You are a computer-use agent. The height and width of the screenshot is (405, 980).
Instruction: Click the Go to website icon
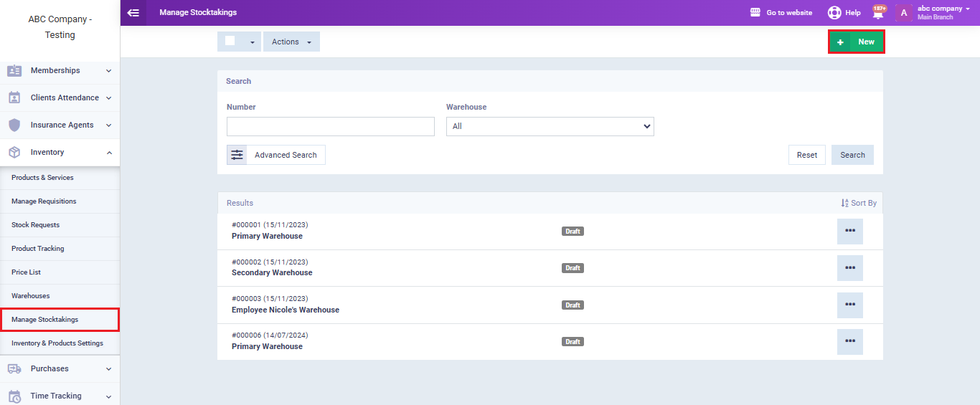[x=755, y=13]
